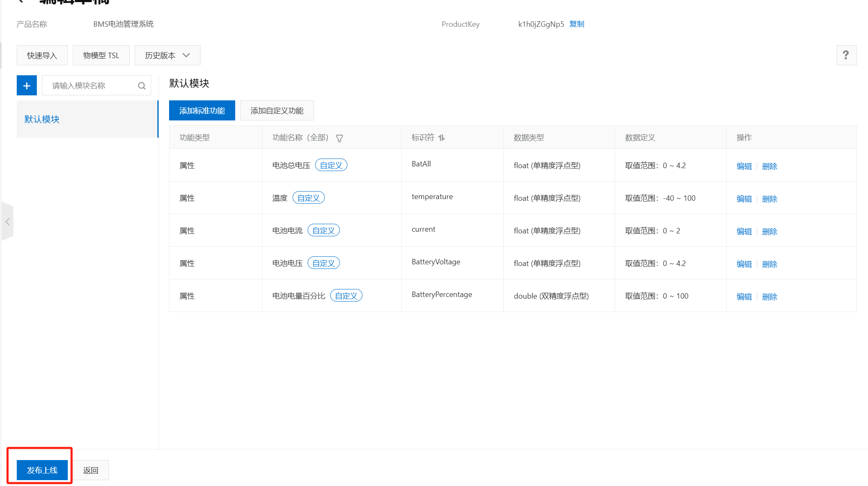Click the back arrow at top left
This screenshot has width=868, height=486.
click(x=20, y=1)
